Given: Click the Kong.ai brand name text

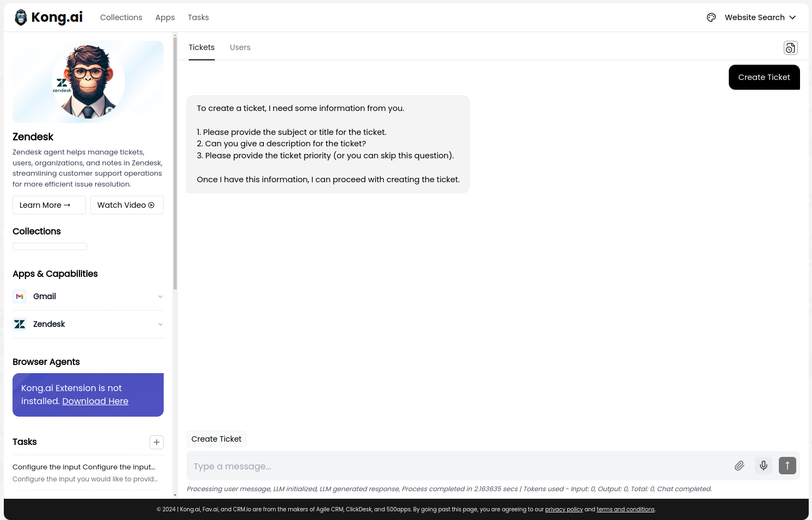Looking at the screenshot, I should click(57, 17).
